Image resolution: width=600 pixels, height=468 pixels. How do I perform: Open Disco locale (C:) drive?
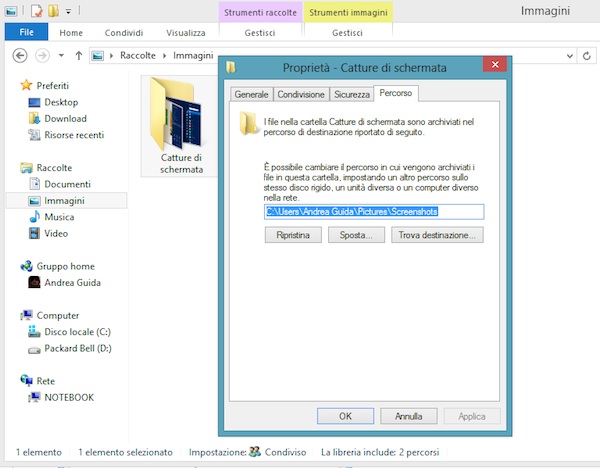click(x=77, y=332)
